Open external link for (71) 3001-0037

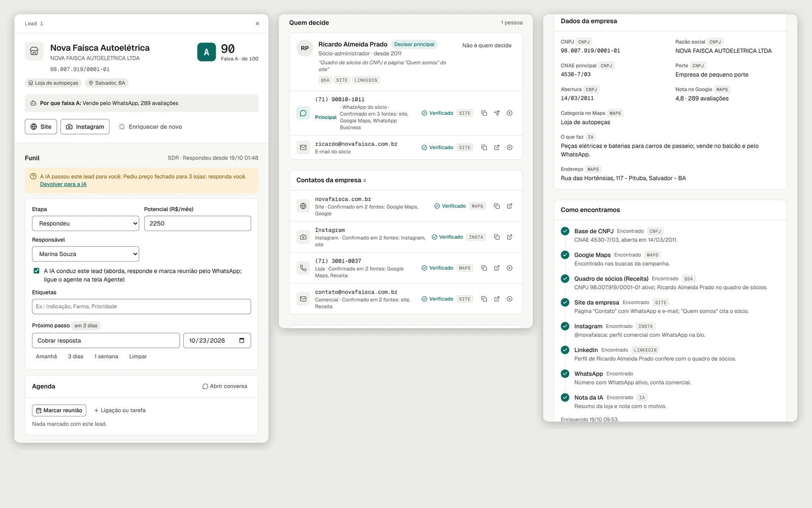coord(497,268)
